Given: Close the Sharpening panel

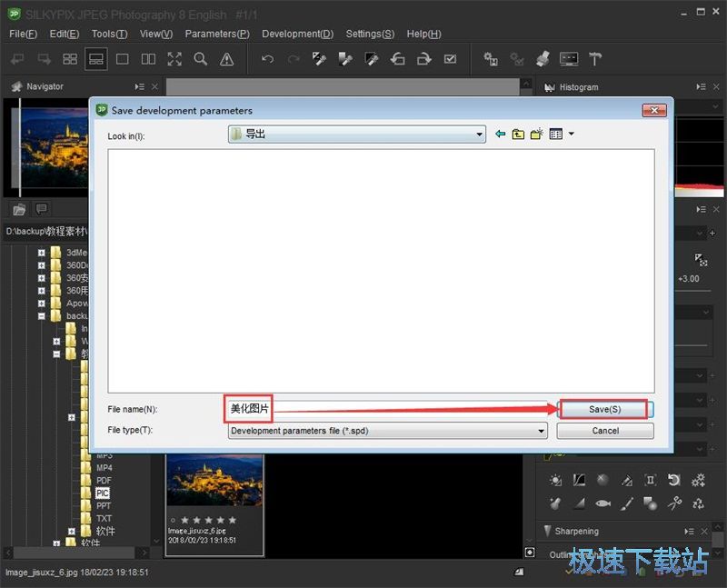Looking at the screenshot, I should pos(704,532).
